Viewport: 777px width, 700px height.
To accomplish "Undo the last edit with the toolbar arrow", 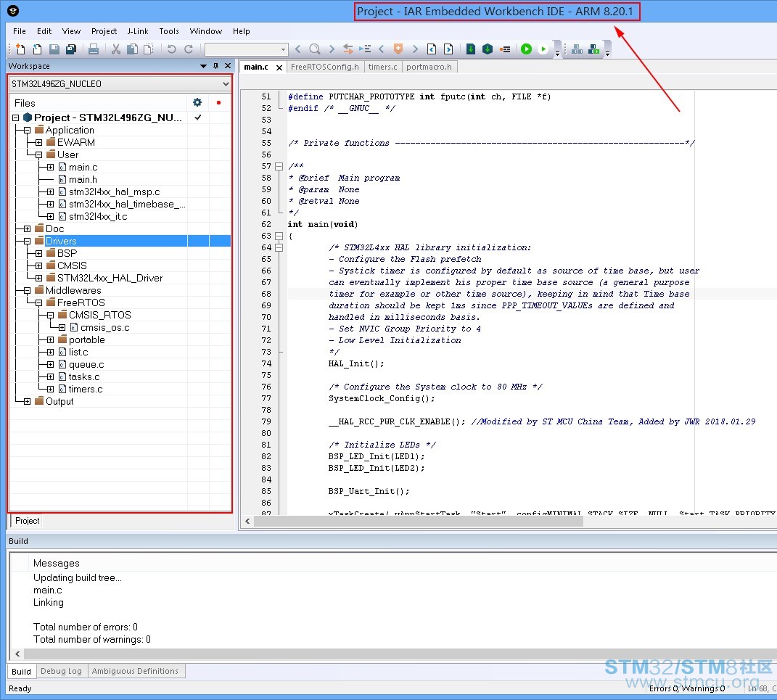I will [x=171, y=49].
